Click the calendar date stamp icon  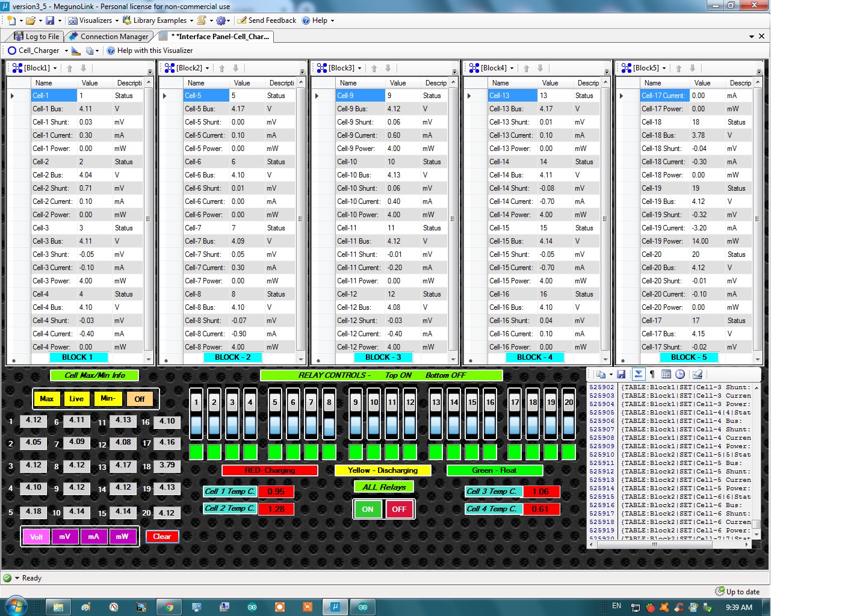(666, 374)
